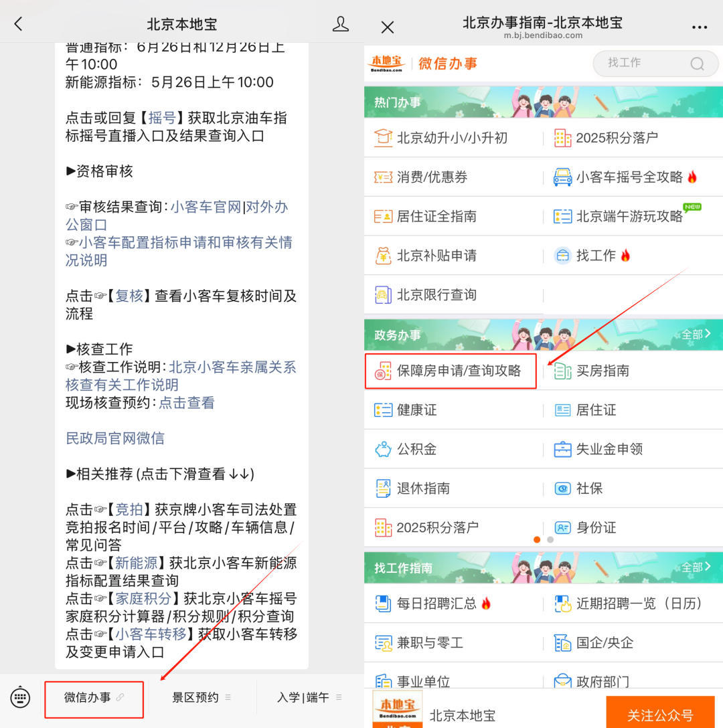Open the account profile icon in chat header
Viewport: 723px width, 728px height.
click(340, 23)
